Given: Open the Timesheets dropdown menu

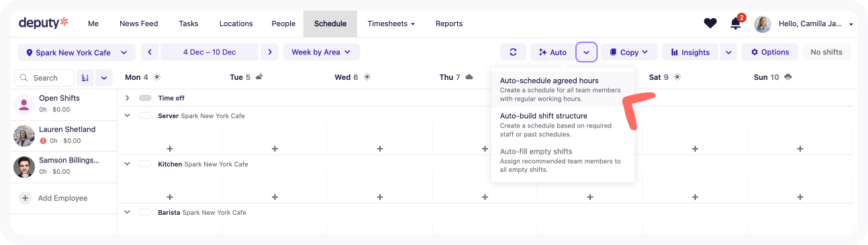Looking at the screenshot, I should click(x=391, y=23).
